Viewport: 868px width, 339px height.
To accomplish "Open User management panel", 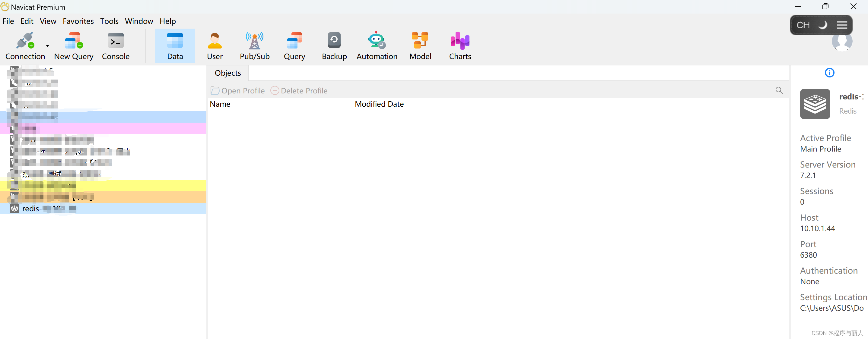I will (214, 46).
